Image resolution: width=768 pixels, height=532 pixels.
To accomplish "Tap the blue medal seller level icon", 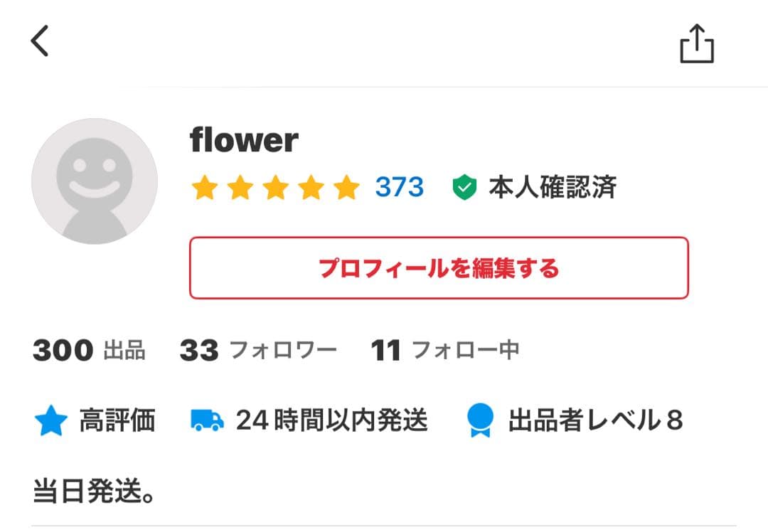I will (x=481, y=421).
